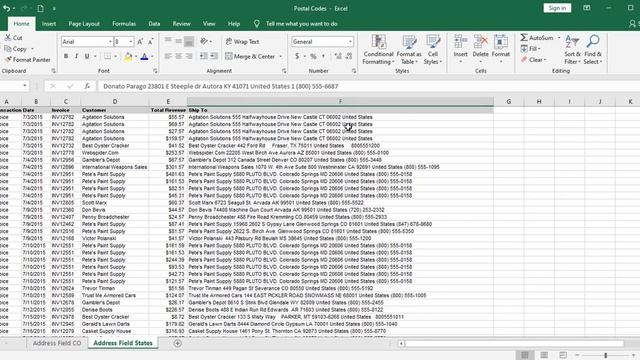Open the View tab
Viewport: 640px width, 360px height.
pyautogui.click(x=209, y=24)
